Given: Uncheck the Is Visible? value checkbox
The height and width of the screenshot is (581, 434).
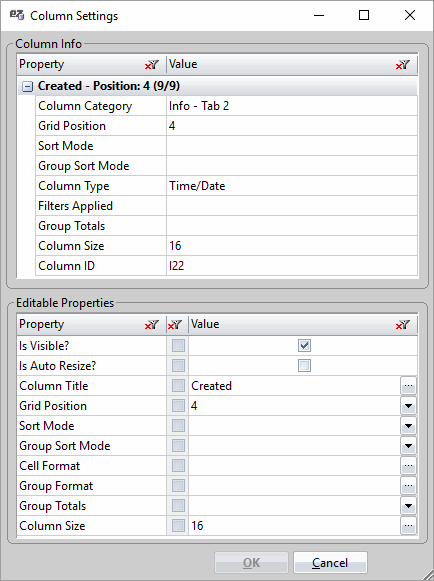Looking at the screenshot, I should pyautogui.click(x=304, y=346).
